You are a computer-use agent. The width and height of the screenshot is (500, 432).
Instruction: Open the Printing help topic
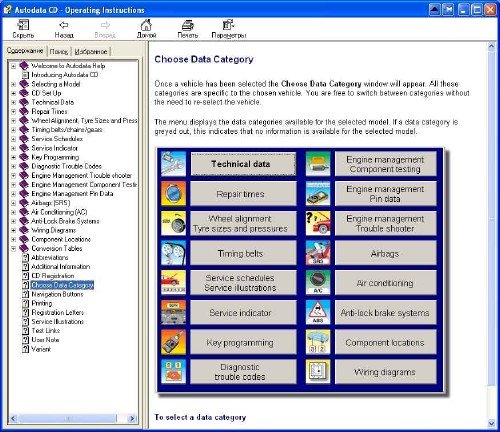pos(42,303)
